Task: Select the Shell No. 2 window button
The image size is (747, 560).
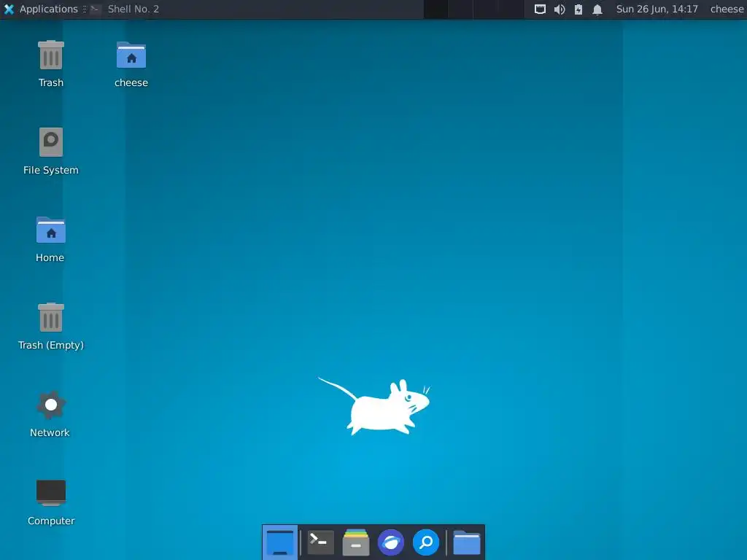Action: click(x=125, y=9)
